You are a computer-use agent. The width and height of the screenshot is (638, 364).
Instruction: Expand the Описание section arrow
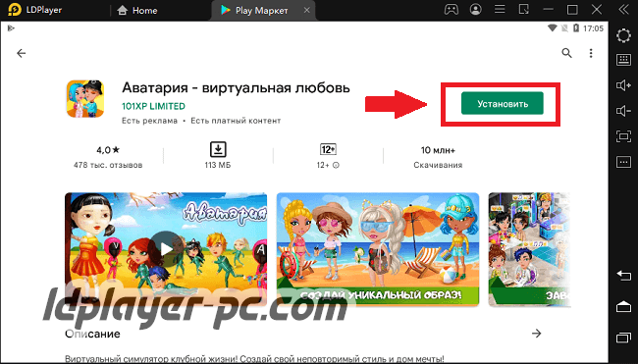click(x=537, y=334)
